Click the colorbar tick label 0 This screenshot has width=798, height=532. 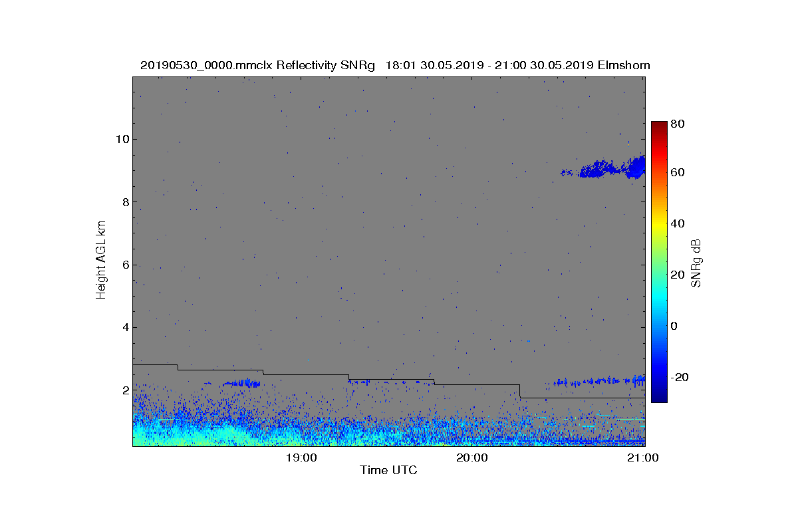click(675, 326)
